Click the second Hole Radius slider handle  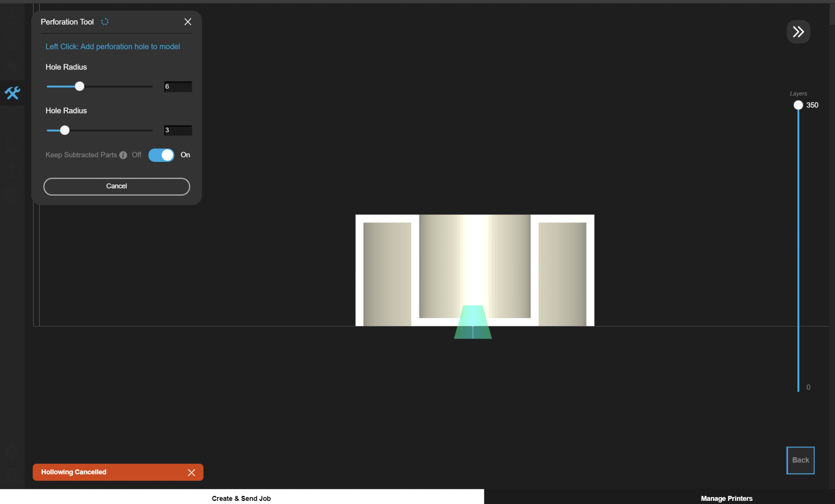[65, 130]
